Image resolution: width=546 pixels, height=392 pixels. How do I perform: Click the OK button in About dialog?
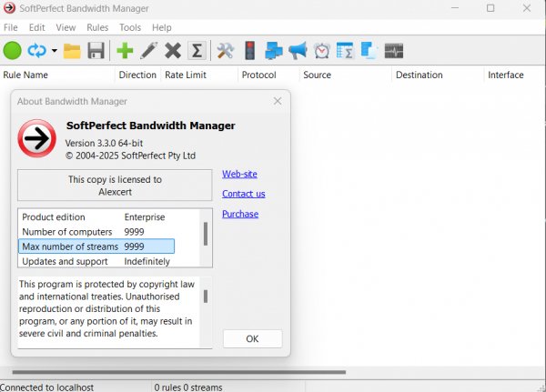tap(252, 338)
